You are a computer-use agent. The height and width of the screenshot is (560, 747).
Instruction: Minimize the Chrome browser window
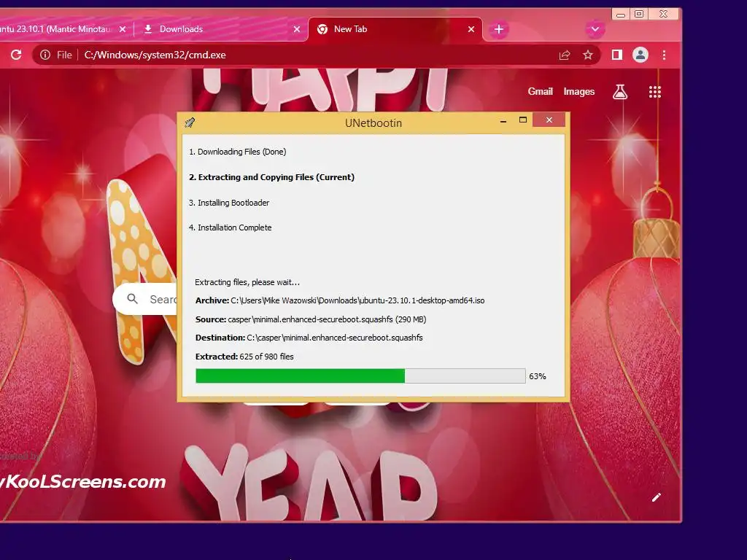coord(621,15)
